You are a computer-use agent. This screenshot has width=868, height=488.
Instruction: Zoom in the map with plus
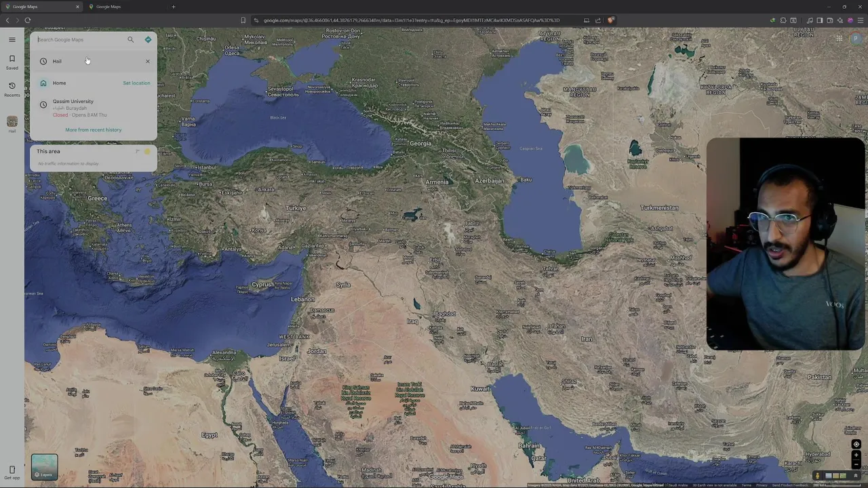point(856,455)
